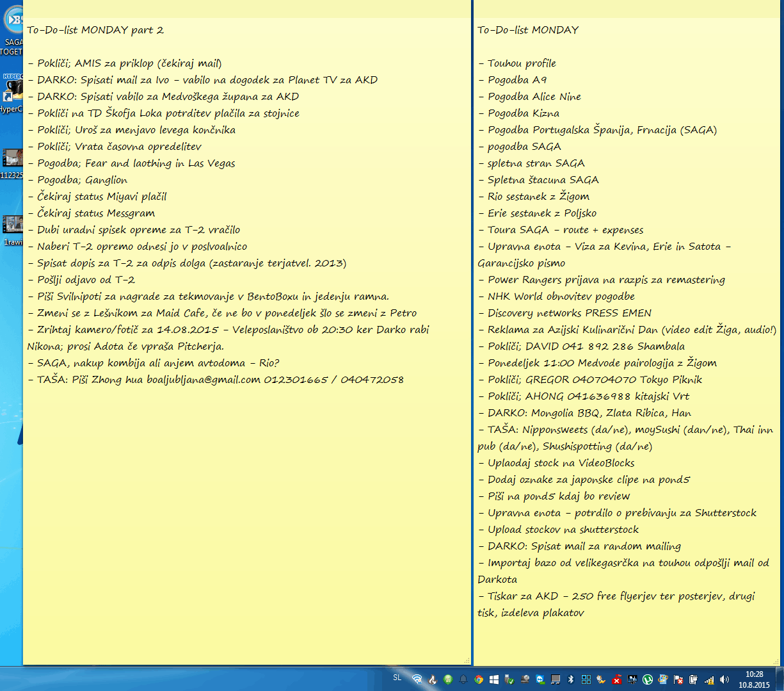This screenshot has width=784, height=691.
Task: Click the green ball tray icon
Action: tap(448, 679)
